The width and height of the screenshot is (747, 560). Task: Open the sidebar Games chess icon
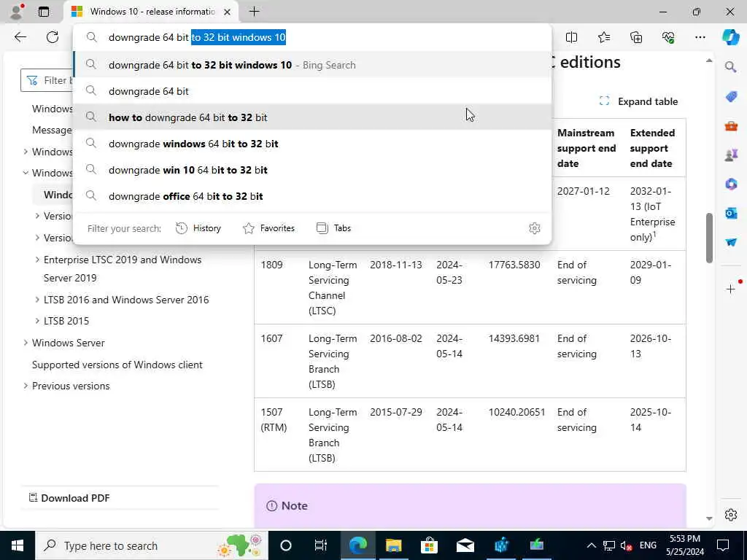[731, 155]
